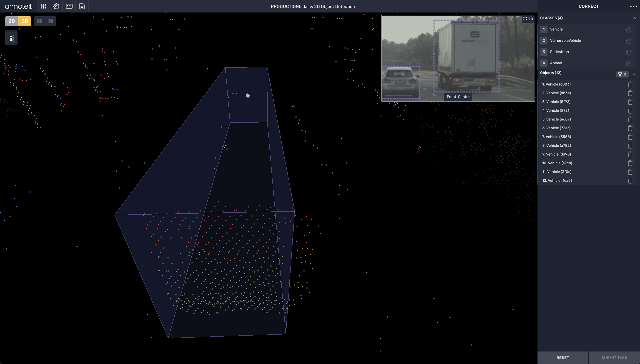Click the truck bounding box in camera view
Viewport: 640px width, 364px height.
[x=466, y=56]
